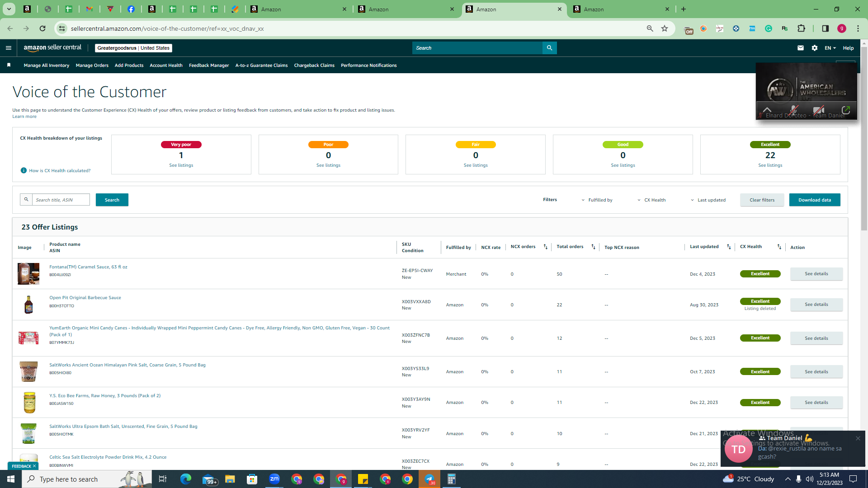Open Performance Notifications menu item
The height and width of the screenshot is (488, 868).
tap(369, 66)
